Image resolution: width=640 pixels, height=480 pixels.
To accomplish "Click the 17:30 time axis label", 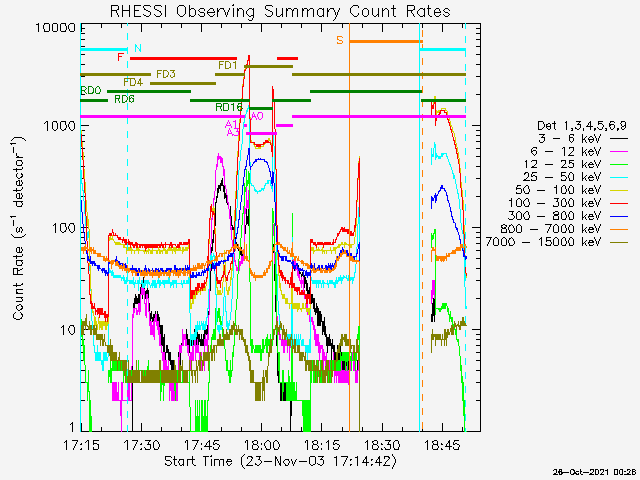I will pyautogui.click(x=142, y=445).
